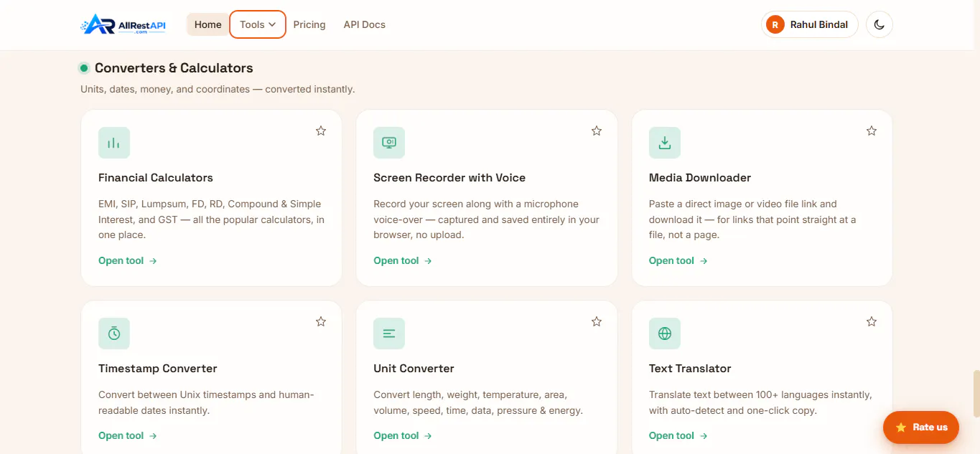This screenshot has width=980, height=454.
Task: Open tool link for Unit Converter
Action: [x=403, y=435]
